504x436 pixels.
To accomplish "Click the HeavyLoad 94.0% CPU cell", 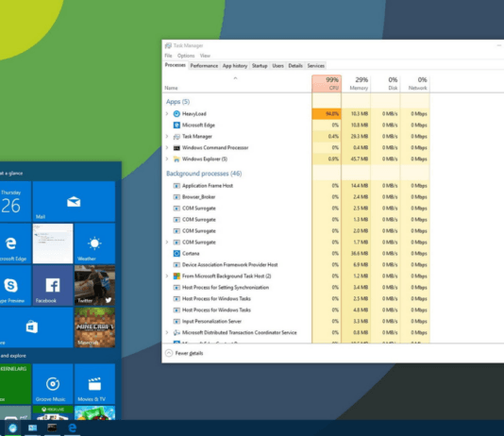I will (x=327, y=114).
